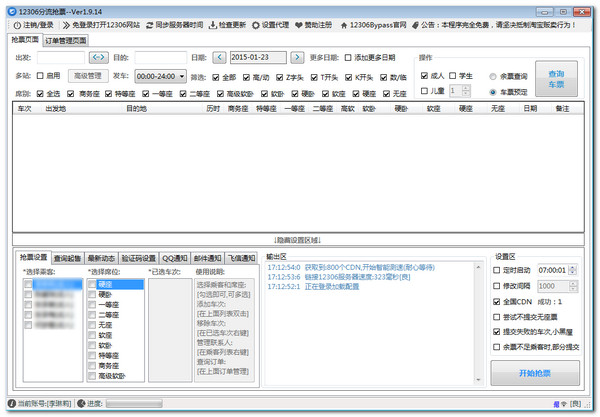Click the date field 2015-01-23

258,57
